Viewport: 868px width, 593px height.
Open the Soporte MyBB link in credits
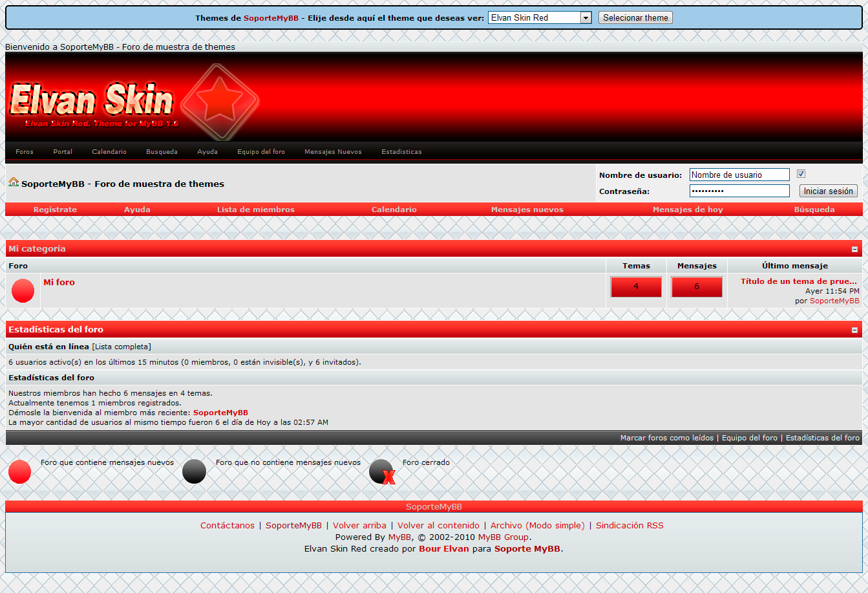(527, 549)
